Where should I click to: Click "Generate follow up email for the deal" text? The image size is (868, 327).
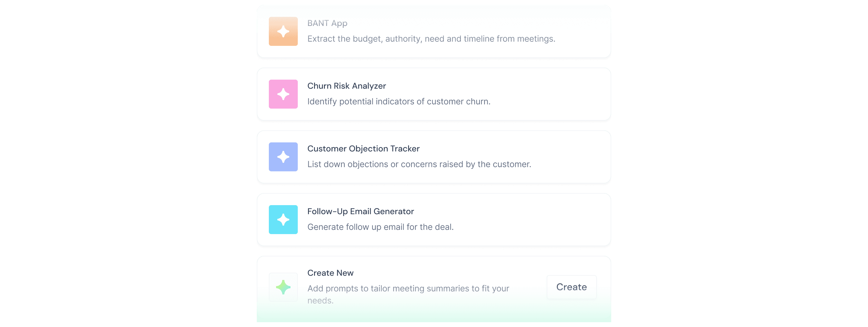(x=380, y=227)
